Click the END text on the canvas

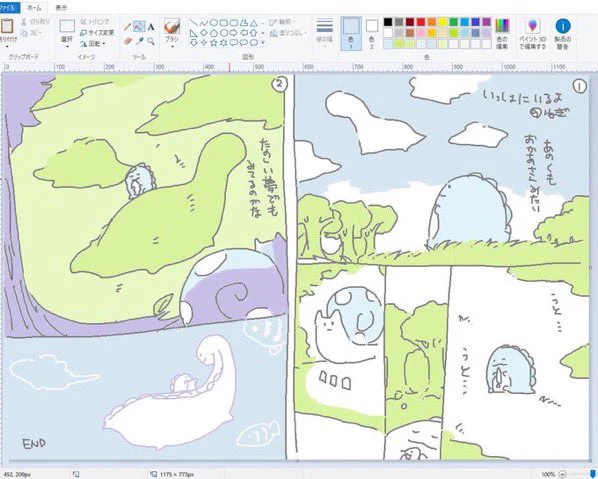point(34,444)
